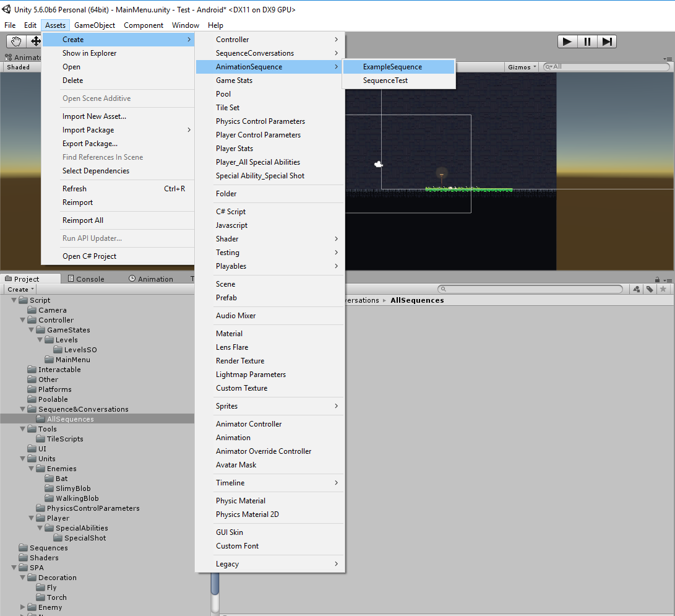
Task: Click the Project panel lock icon
Action: click(x=657, y=279)
